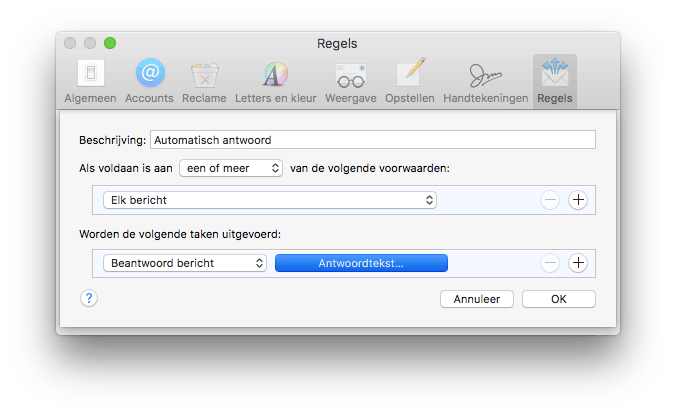Open the Accounts preferences pane
676x415 pixels.
[x=150, y=81]
